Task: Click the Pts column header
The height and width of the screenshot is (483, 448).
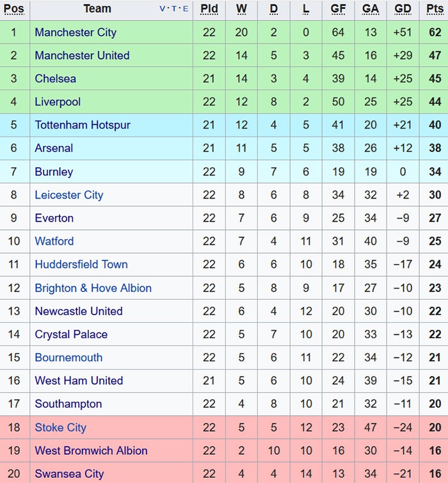Action: tap(435, 9)
